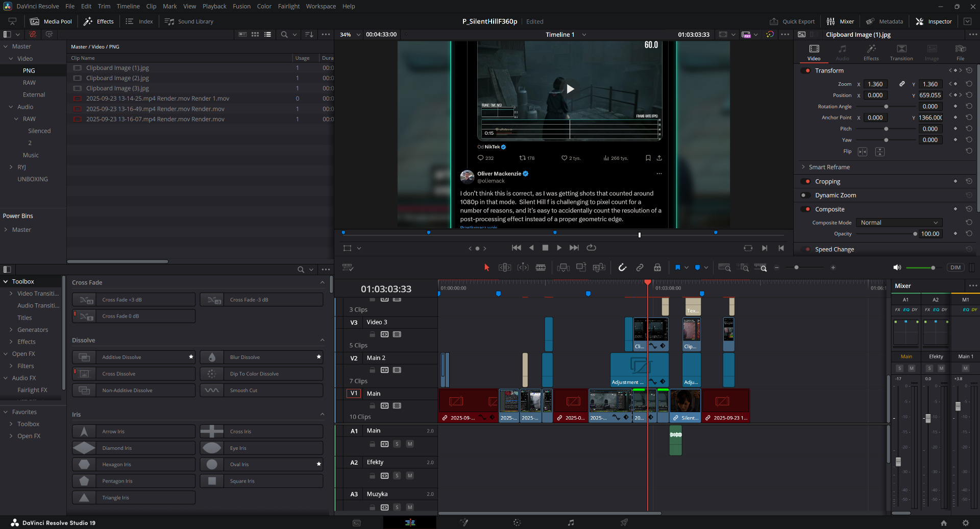Enable the Dynamic Zoom toggle
The width and height of the screenshot is (980, 529).
(805, 195)
